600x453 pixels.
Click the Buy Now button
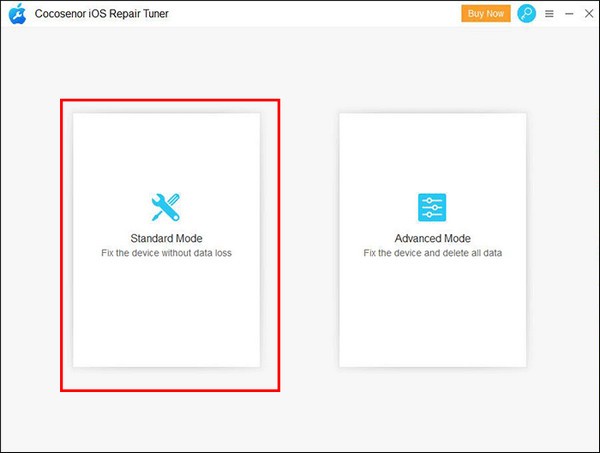click(486, 14)
